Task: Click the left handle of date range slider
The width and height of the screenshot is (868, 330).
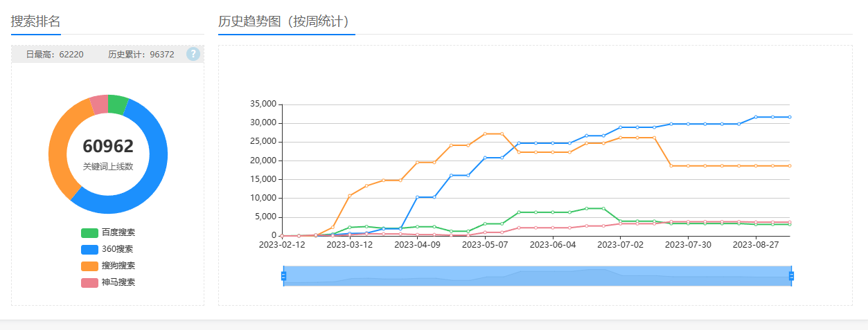Action: tap(283, 276)
